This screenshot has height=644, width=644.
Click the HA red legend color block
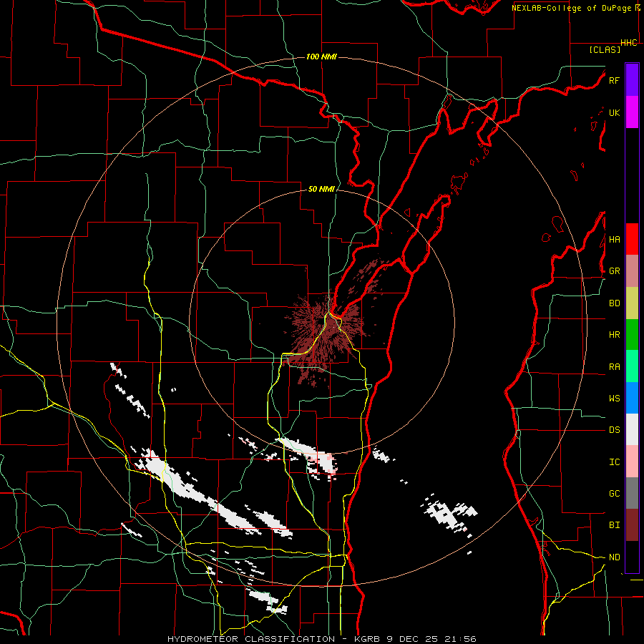tap(632, 239)
